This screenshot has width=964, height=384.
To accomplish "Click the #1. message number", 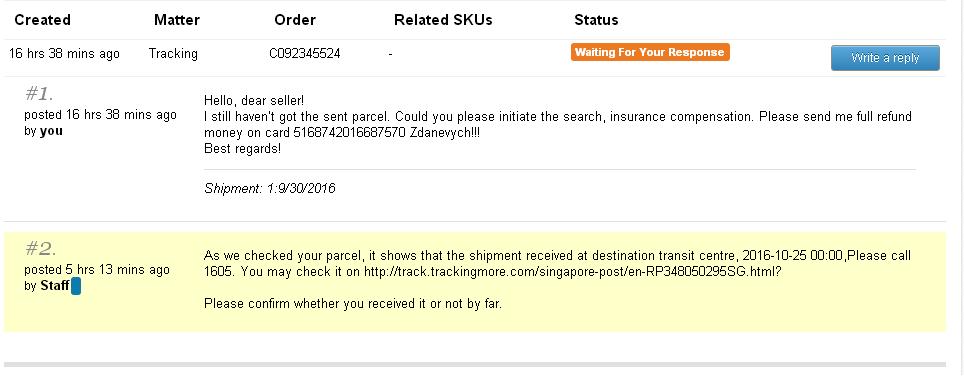I will [x=39, y=94].
